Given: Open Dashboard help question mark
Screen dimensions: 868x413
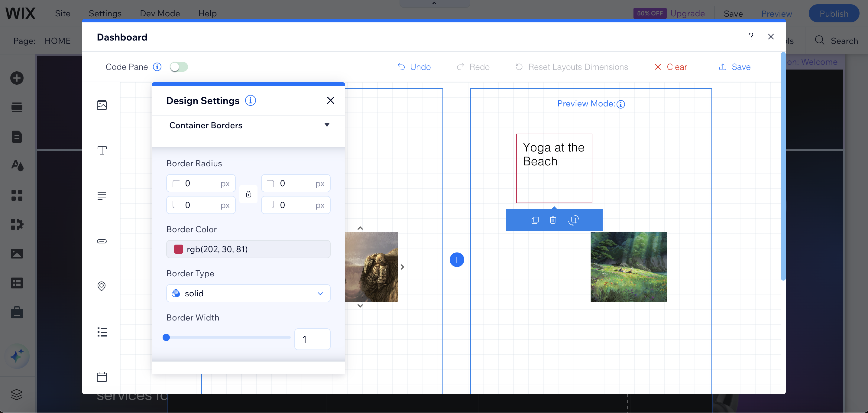Looking at the screenshot, I should (x=751, y=36).
